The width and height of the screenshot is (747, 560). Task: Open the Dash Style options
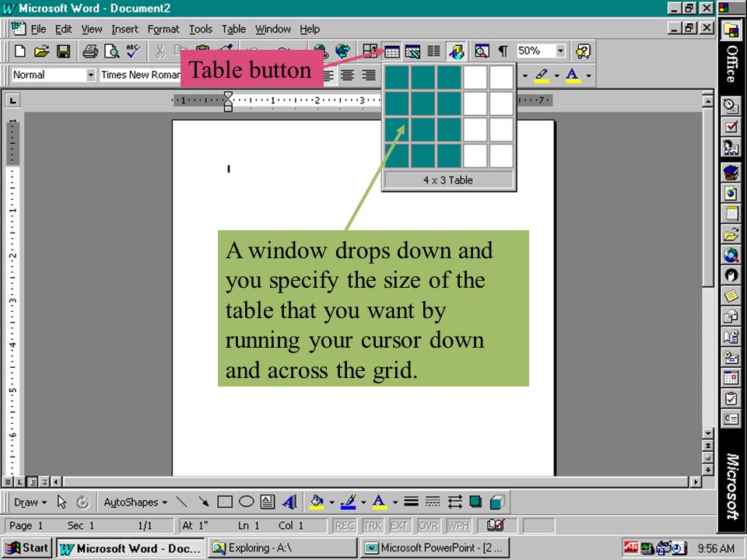click(433, 502)
